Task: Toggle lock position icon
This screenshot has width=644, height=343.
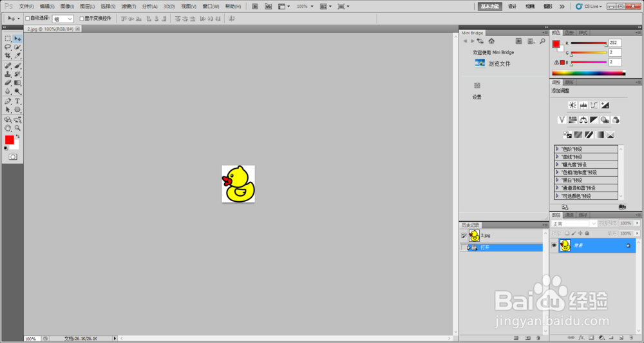Action: coord(581,233)
